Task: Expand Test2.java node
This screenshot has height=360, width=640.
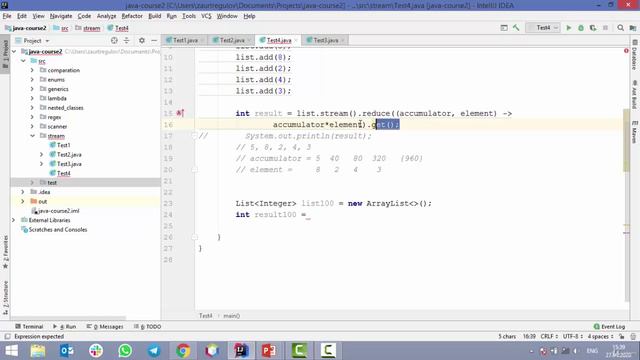Action: pyautogui.click(x=42, y=155)
